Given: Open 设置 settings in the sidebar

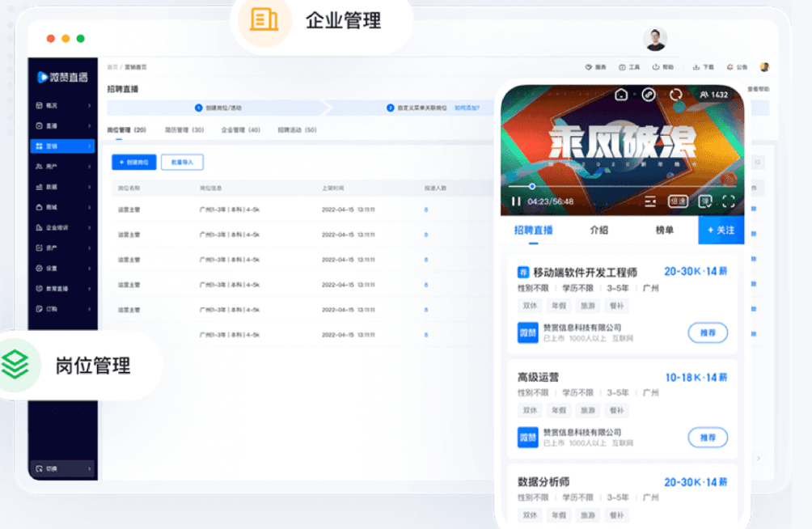Looking at the screenshot, I should click(x=63, y=268).
